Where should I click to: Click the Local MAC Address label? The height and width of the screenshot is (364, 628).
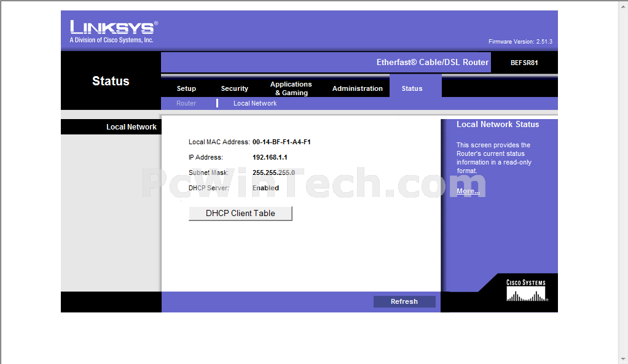[219, 142]
